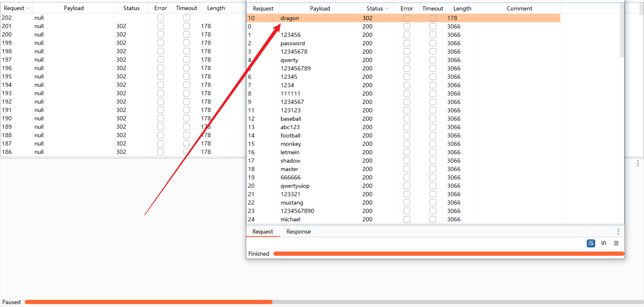Click the vertical dots menu at far right
Image resolution: width=644 pixels, height=307 pixels.
pyautogui.click(x=638, y=163)
